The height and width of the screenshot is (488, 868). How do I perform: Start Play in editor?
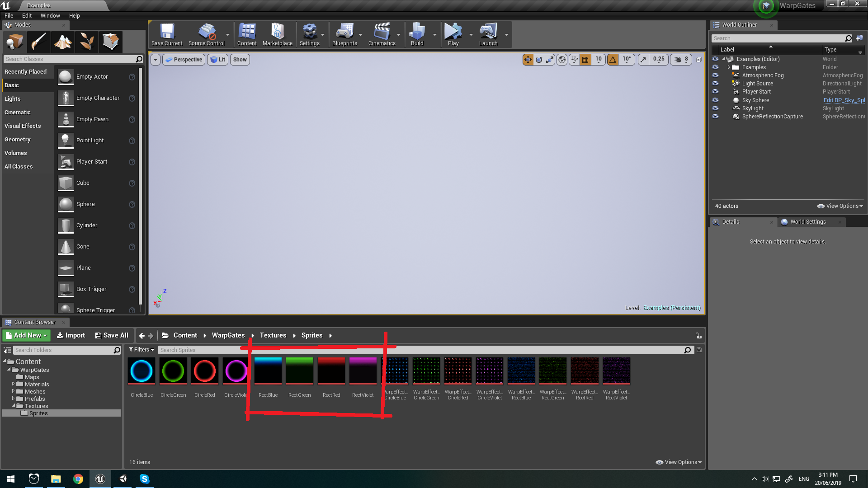coord(453,34)
